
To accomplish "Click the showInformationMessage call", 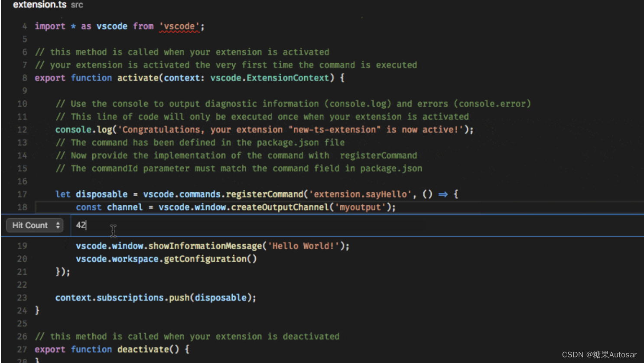I will (x=205, y=246).
